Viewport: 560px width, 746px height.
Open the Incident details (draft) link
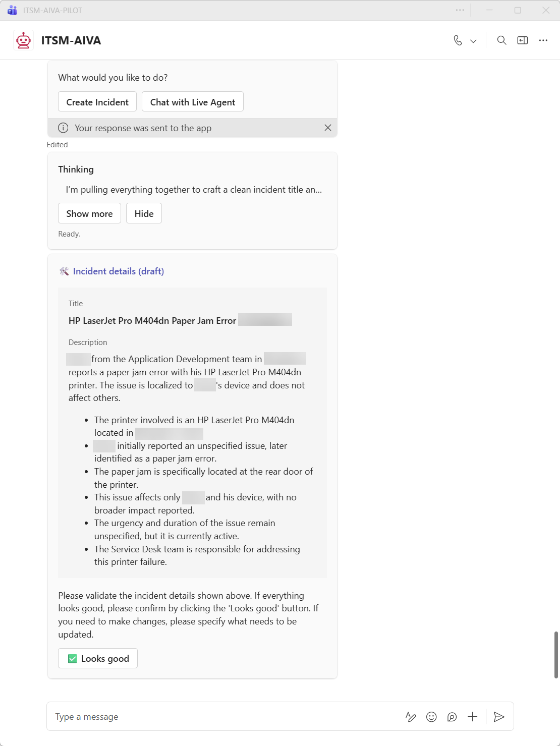[118, 271]
